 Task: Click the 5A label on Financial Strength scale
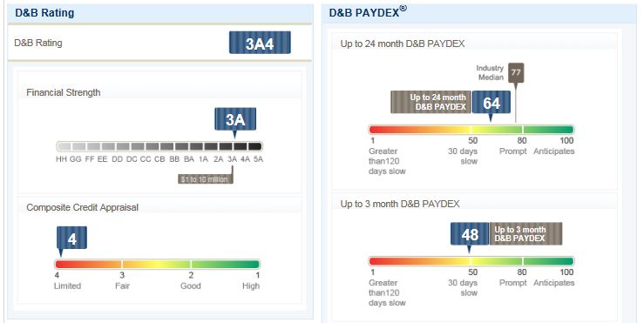point(258,159)
